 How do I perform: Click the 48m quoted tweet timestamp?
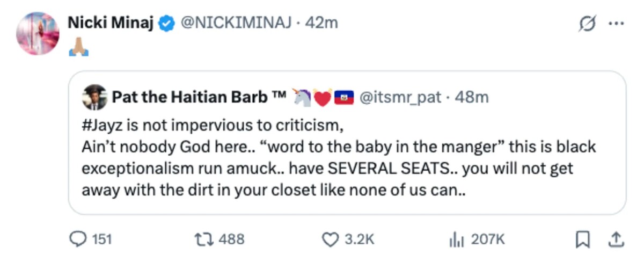coord(472,97)
